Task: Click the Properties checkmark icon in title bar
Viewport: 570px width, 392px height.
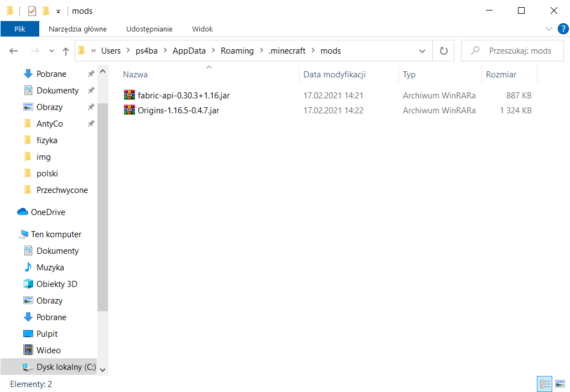Action: 32,11
